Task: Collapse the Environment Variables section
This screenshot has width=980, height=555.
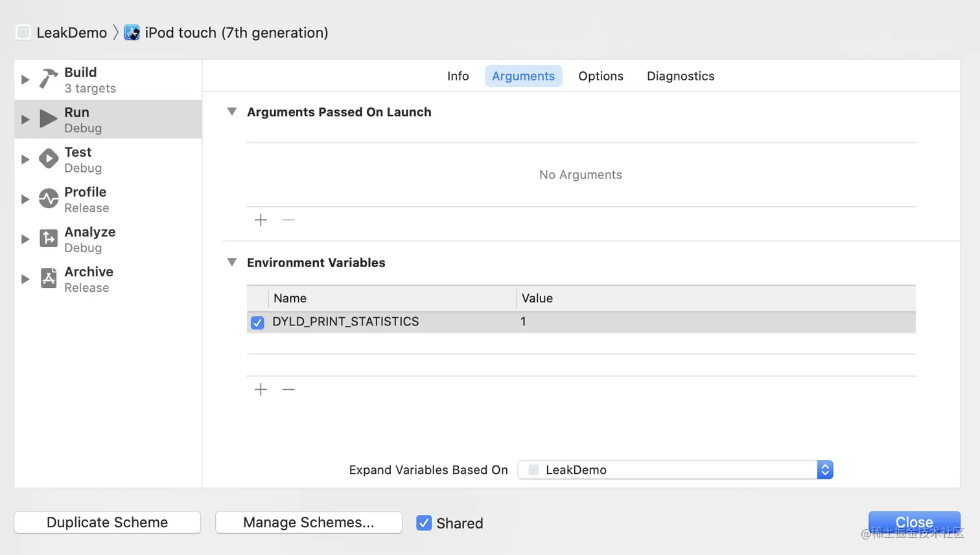Action: (x=232, y=262)
